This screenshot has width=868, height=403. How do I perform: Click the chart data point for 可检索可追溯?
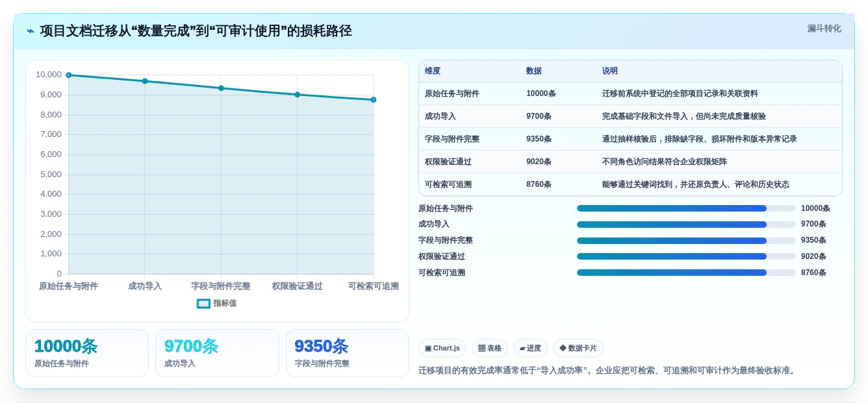click(x=374, y=100)
